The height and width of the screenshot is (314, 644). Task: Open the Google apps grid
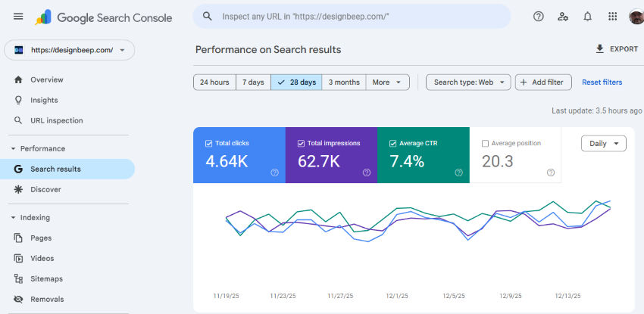[612, 17]
